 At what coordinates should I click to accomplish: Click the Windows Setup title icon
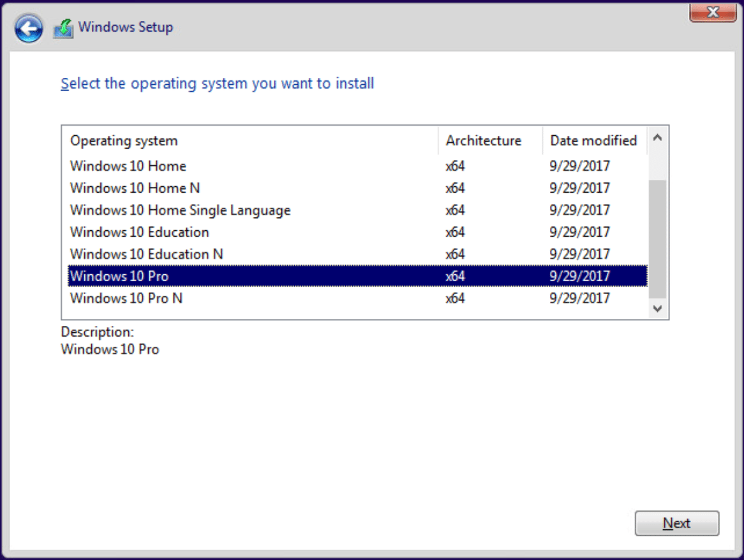click(x=63, y=28)
